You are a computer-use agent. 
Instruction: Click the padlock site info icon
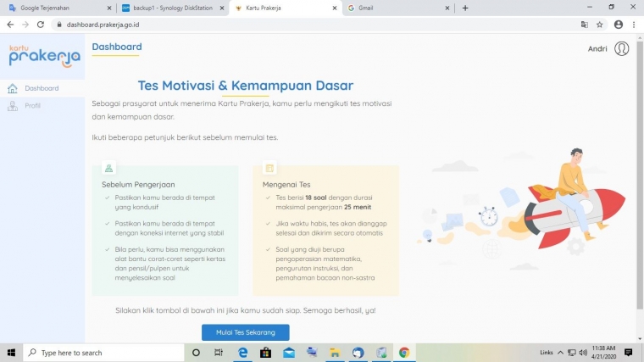tap(59, 25)
